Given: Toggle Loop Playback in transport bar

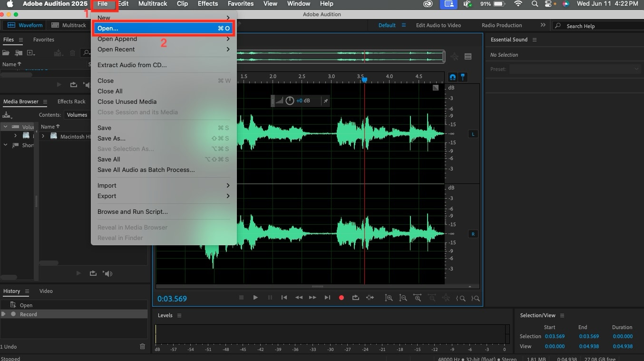Looking at the screenshot, I should pyautogui.click(x=355, y=298).
